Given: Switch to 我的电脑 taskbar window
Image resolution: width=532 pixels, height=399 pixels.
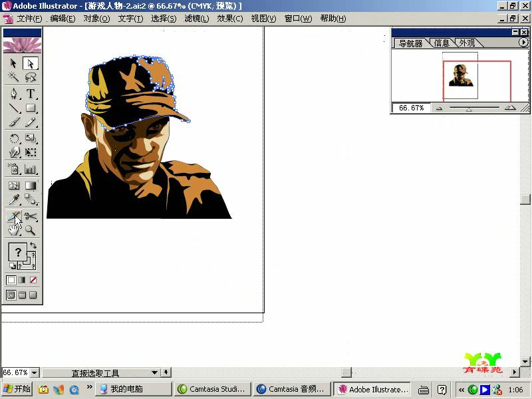Looking at the screenshot, I should point(134,389).
